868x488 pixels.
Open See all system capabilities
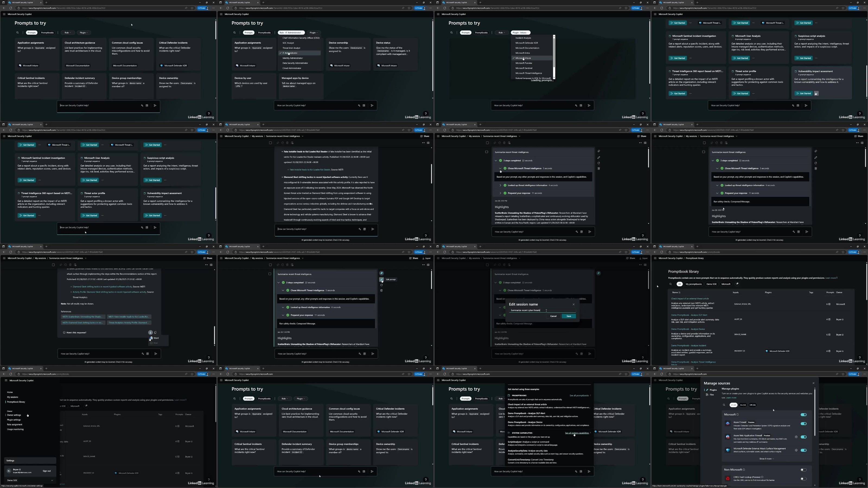pos(577,433)
